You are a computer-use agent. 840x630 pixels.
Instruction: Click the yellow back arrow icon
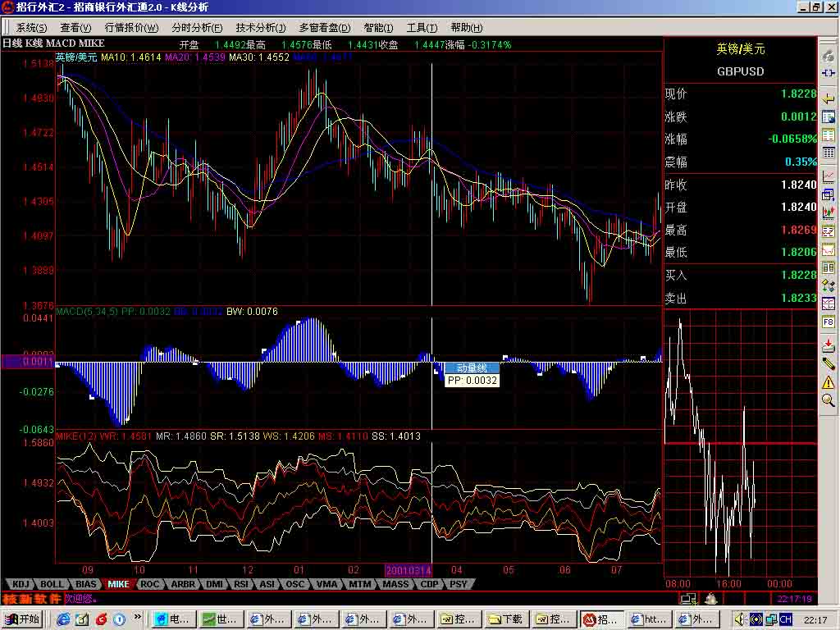pos(829,98)
